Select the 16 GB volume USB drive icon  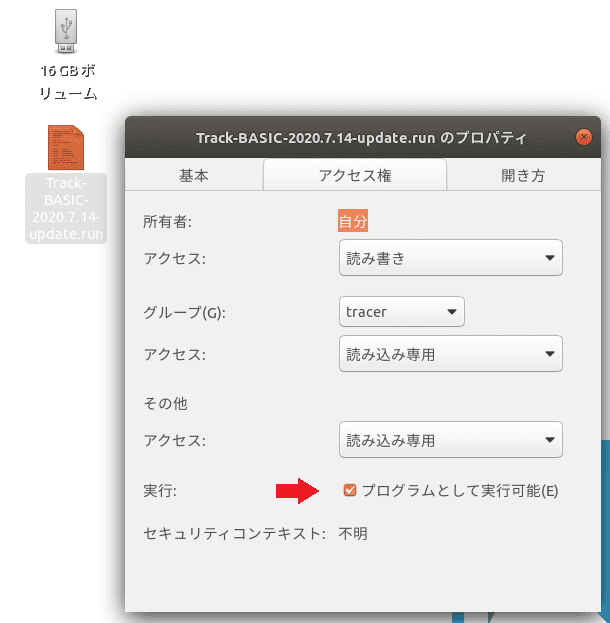pyautogui.click(x=66, y=31)
